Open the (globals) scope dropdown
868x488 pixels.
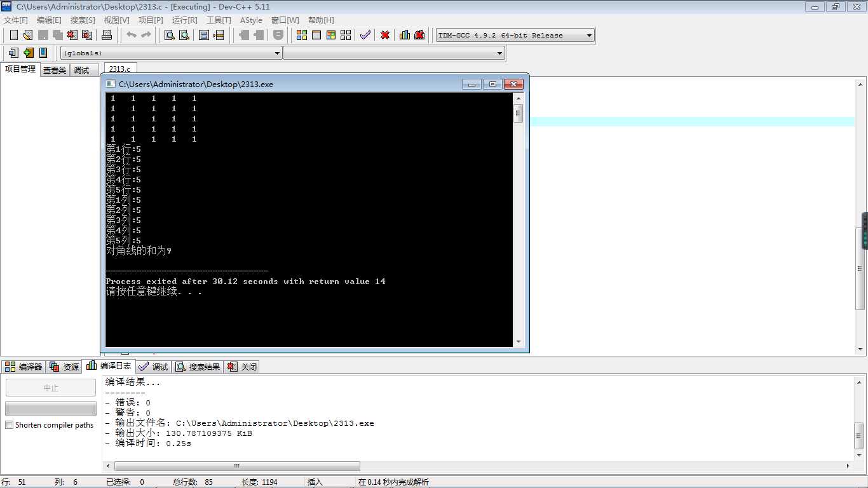coord(172,53)
